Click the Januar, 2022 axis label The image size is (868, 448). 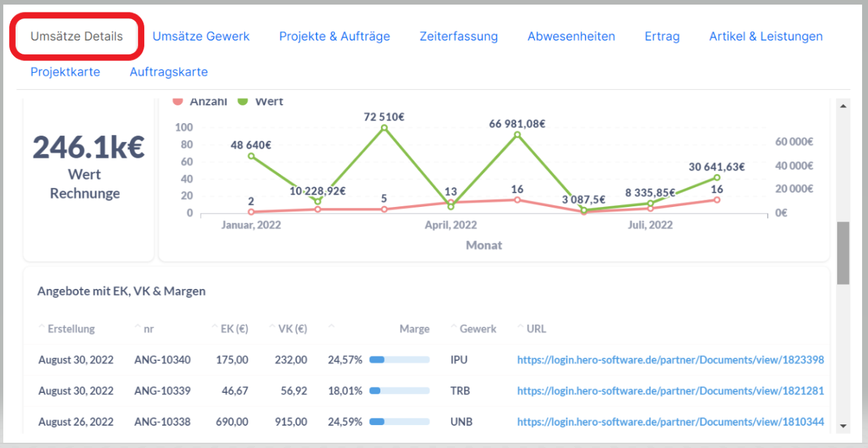tap(251, 225)
